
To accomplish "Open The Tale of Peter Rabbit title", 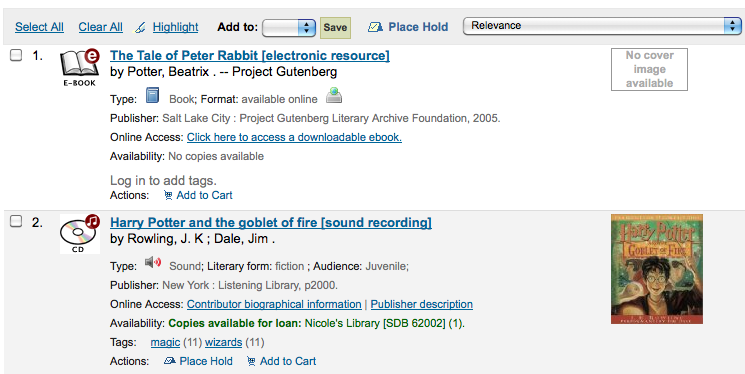I will (x=250, y=56).
